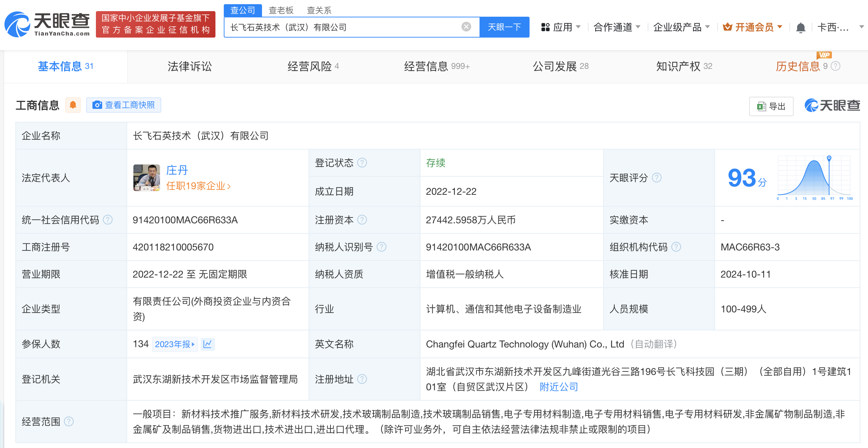Clear the search box with the X icon
868x448 pixels.
(466, 27)
